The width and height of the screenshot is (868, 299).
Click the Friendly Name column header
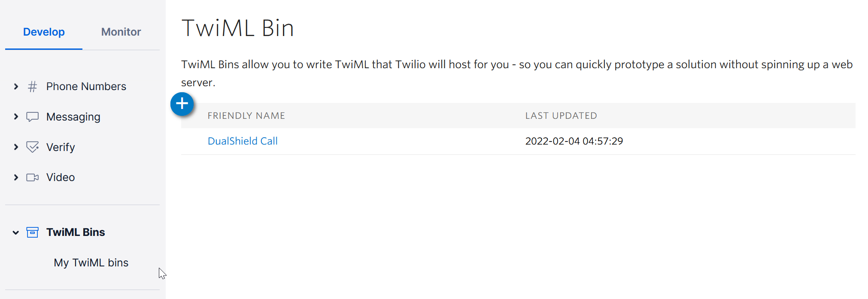246,116
